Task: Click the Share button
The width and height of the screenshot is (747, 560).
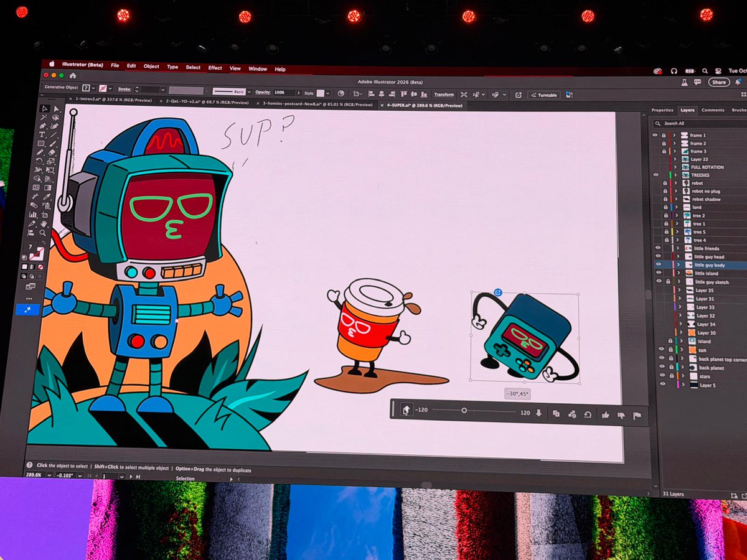Action: [x=719, y=82]
